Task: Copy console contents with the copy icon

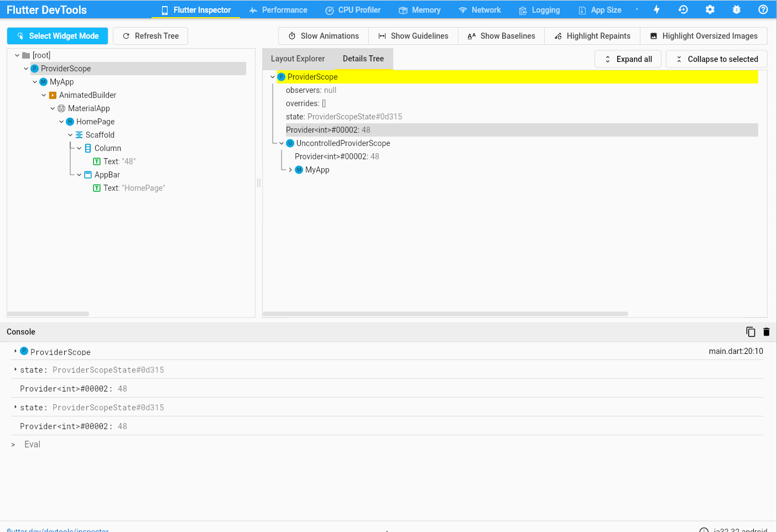Action: coord(750,331)
